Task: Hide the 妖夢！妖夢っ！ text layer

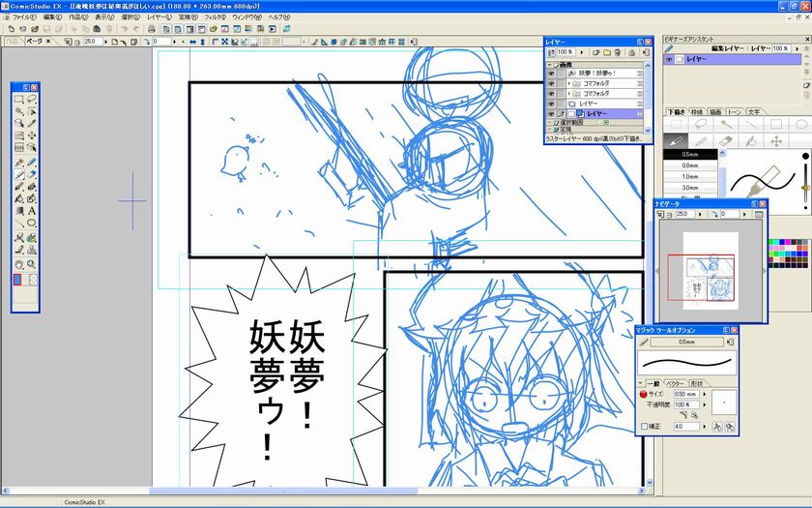Action: click(x=551, y=74)
